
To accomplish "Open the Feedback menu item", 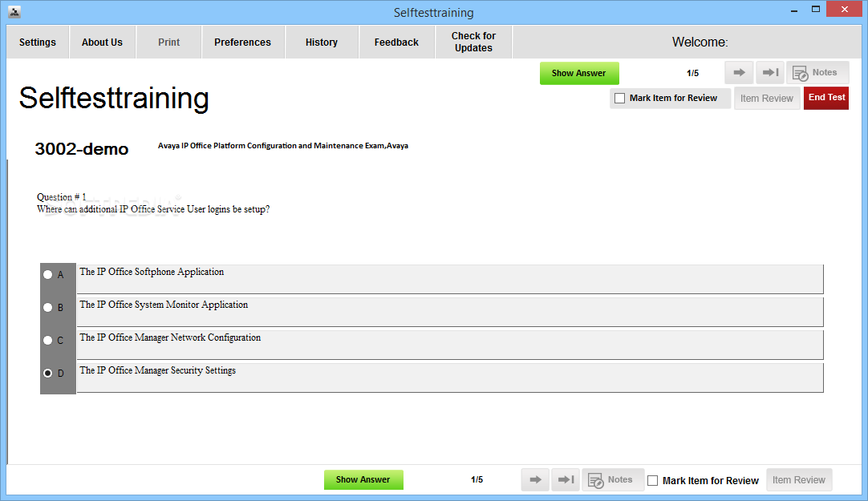I will (x=396, y=42).
